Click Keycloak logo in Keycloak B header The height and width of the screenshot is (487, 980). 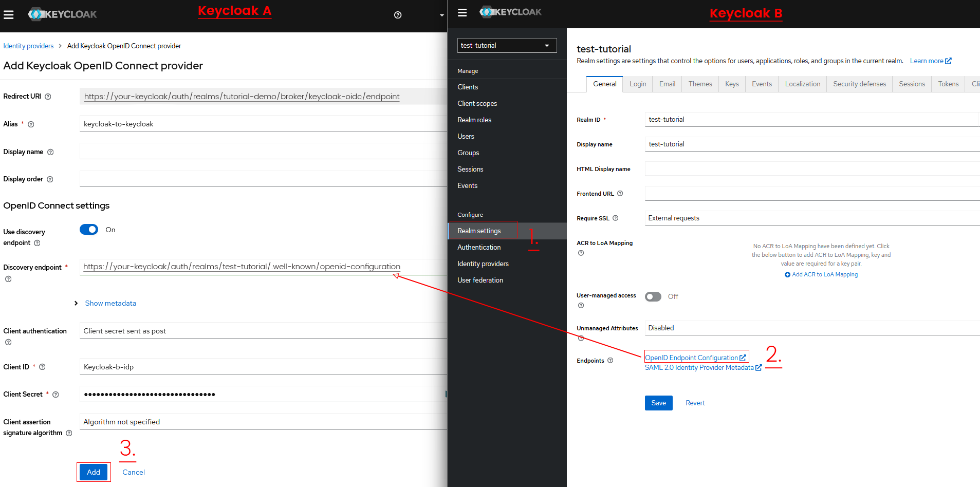[x=510, y=12]
